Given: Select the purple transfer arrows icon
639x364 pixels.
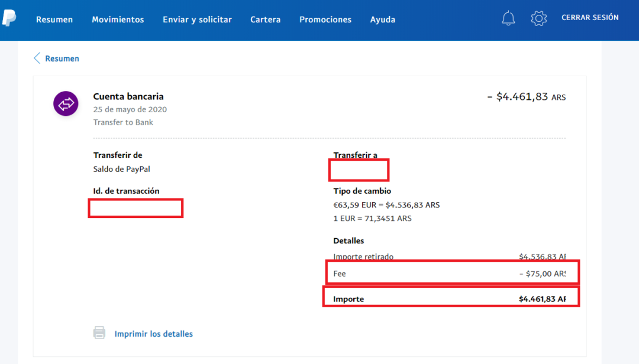Looking at the screenshot, I should (x=66, y=103).
